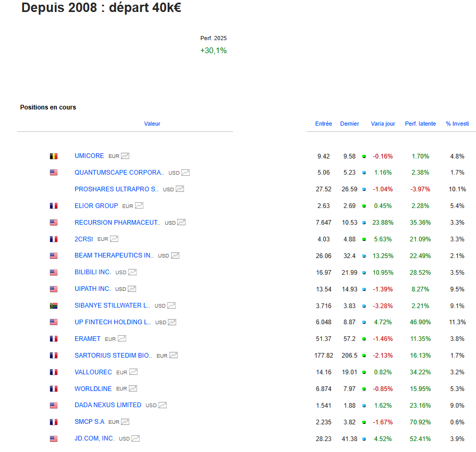Viewport: 476px width, 452px height.
Task: Click the +30,1% Perf. 2025 value
Action: point(213,51)
